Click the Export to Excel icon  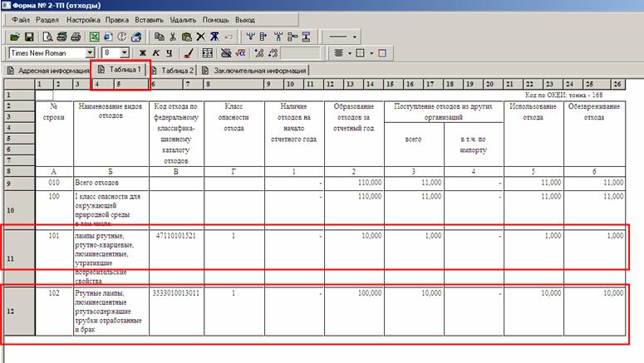click(x=95, y=37)
